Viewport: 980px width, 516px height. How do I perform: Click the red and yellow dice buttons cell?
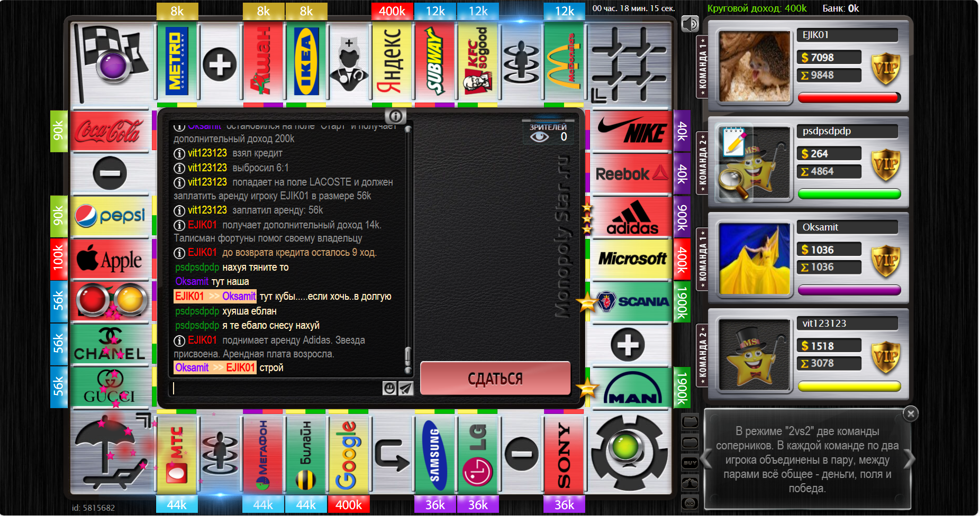[111, 302]
